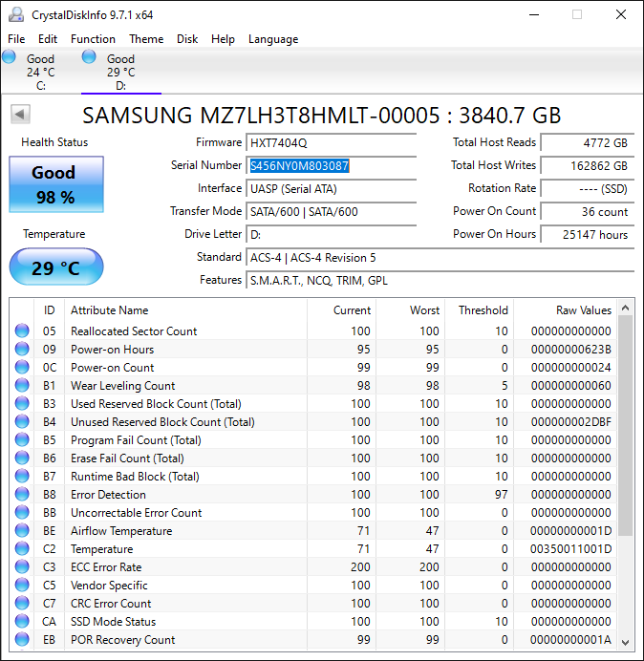Click status orb for Power-on Count row
The image size is (644, 661).
[x=22, y=367]
